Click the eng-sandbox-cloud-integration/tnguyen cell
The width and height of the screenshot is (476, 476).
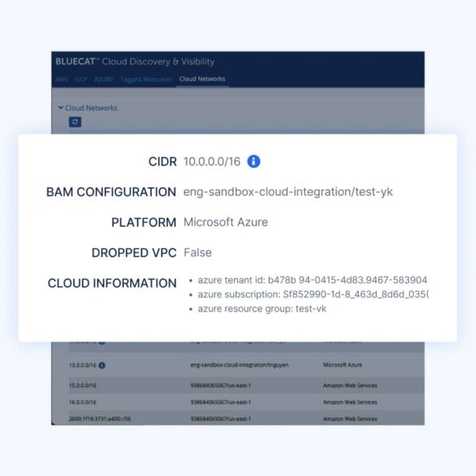[x=240, y=365]
